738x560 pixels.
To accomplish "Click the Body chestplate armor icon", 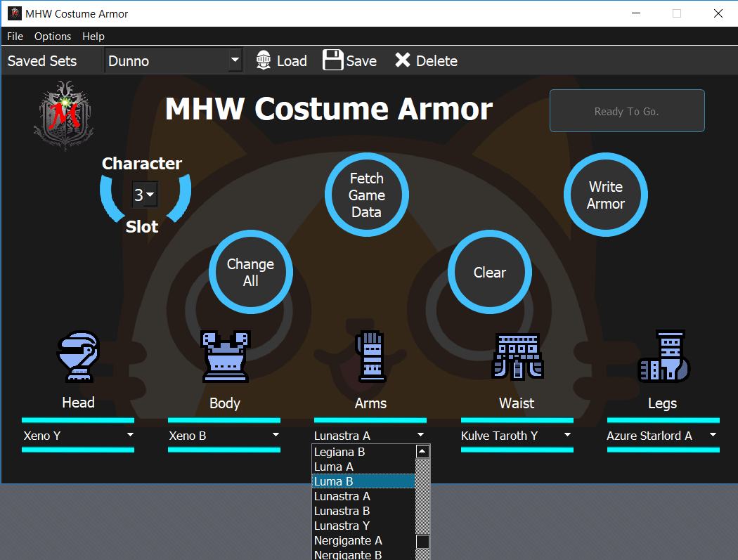I will click(225, 356).
